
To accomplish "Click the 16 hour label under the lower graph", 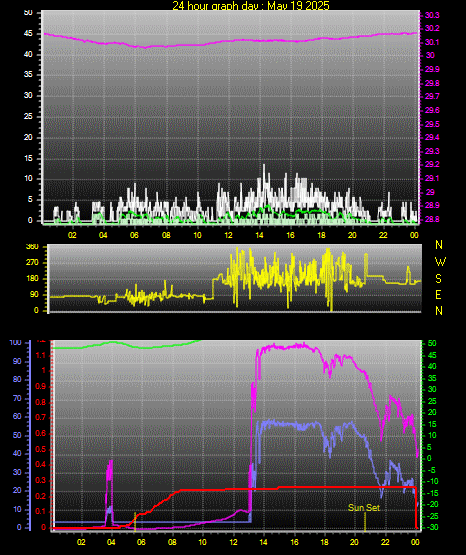I will [x=294, y=542].
